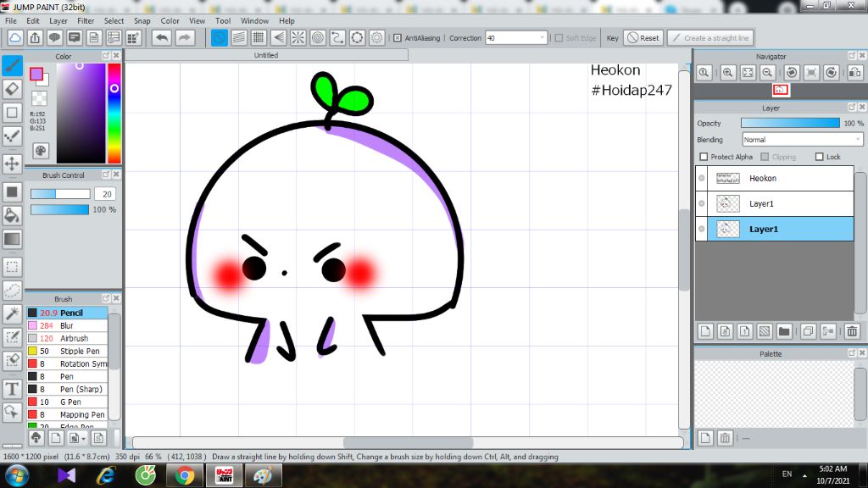This screenshot has height=488, width=868.
Task: Select the Airbrush brush
Action: (67, 338)
